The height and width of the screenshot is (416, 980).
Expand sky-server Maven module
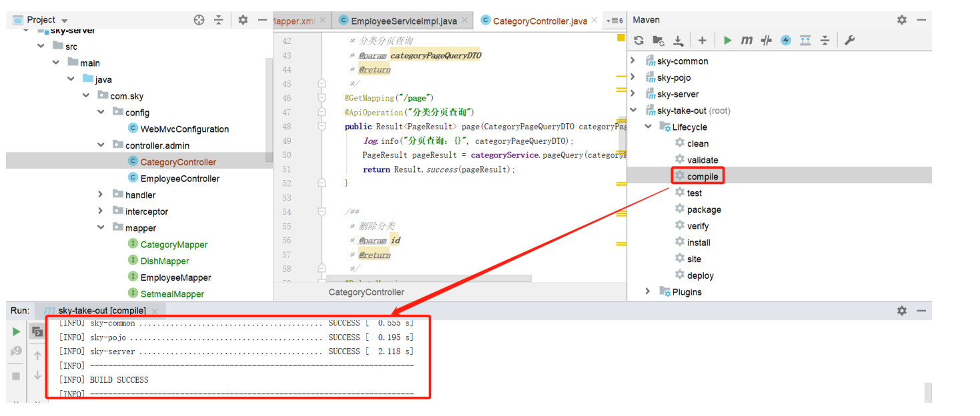pos(632,94)
